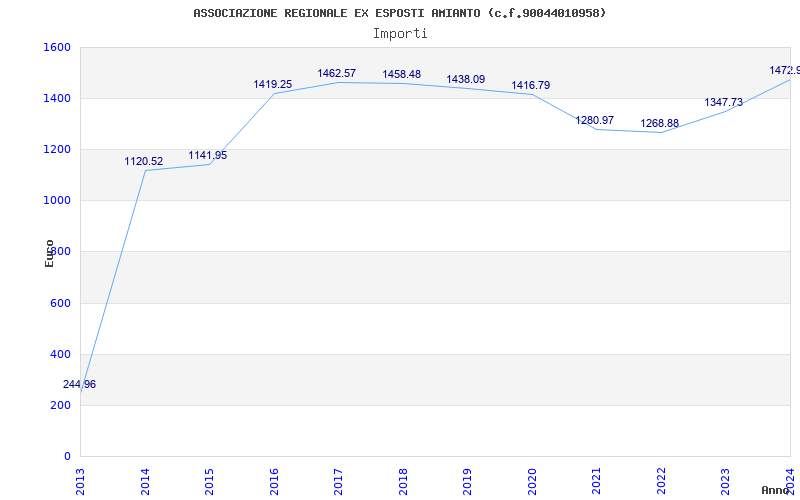Click the 1280.97 data label

pos(595,121)
